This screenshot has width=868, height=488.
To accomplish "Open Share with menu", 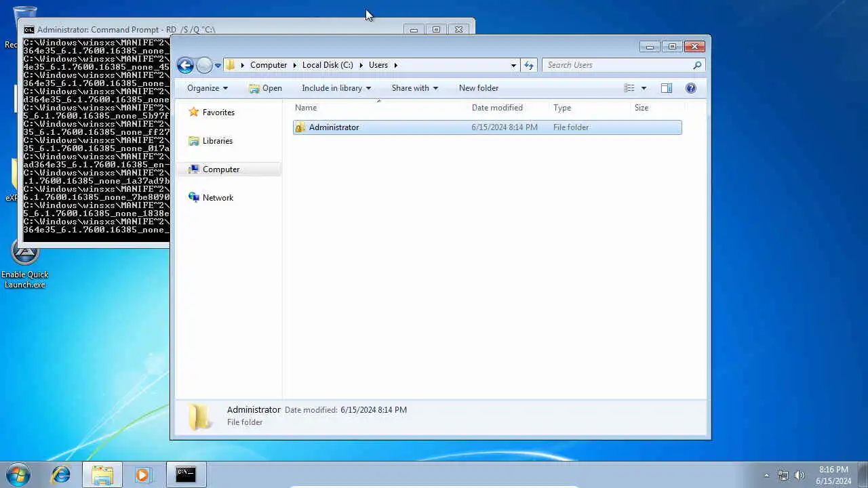I will tap(415, 88).
